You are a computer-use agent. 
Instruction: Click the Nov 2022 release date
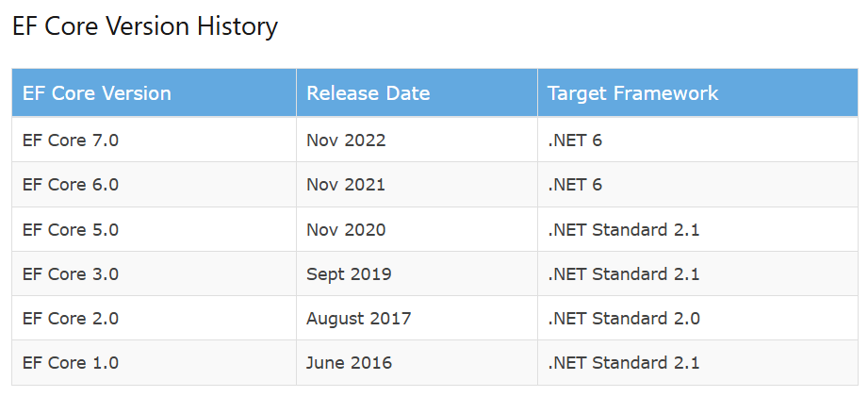click(346, 141)
